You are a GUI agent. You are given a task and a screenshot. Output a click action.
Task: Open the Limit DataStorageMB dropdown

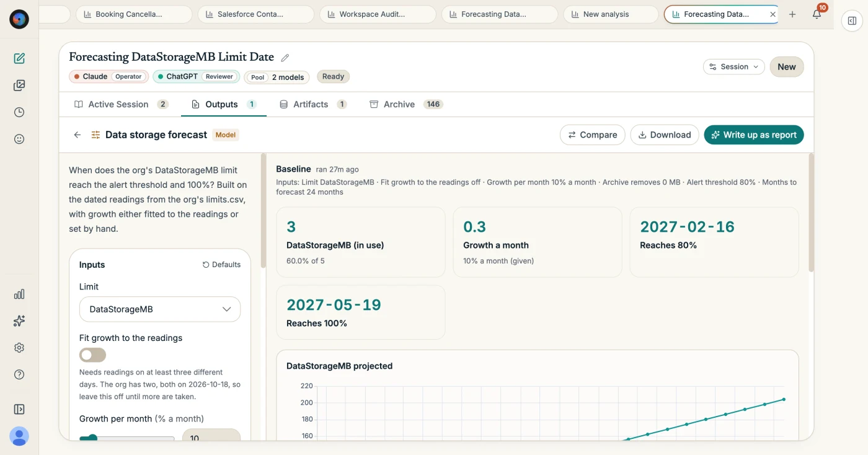[160, 309]
